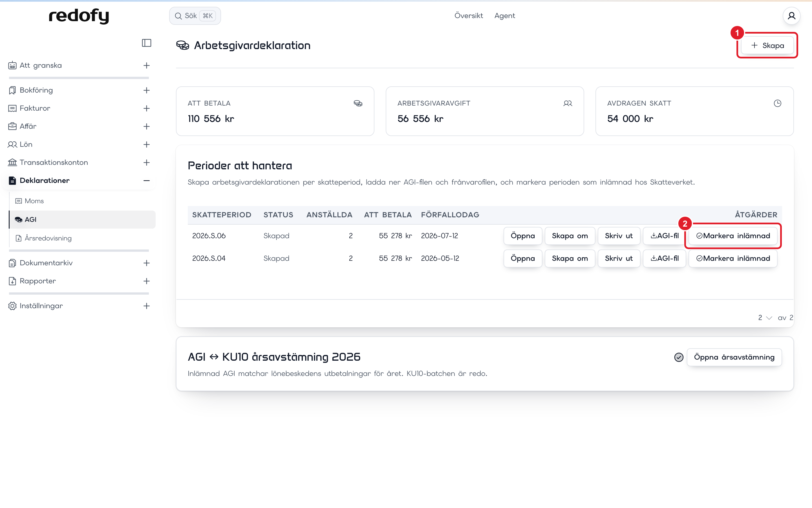The width and height of the screenshot is (812, 508).
Task: Open the user profile icon
Action: click(791, 16)
